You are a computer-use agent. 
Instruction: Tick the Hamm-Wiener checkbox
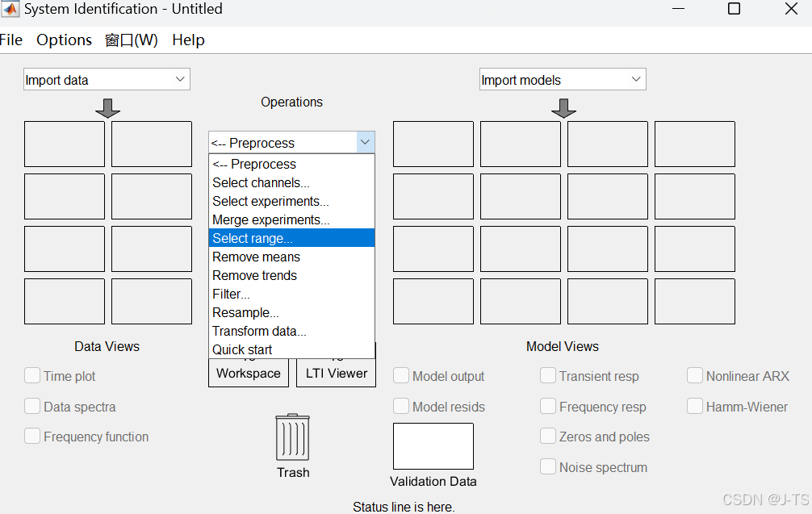point(695,406)
